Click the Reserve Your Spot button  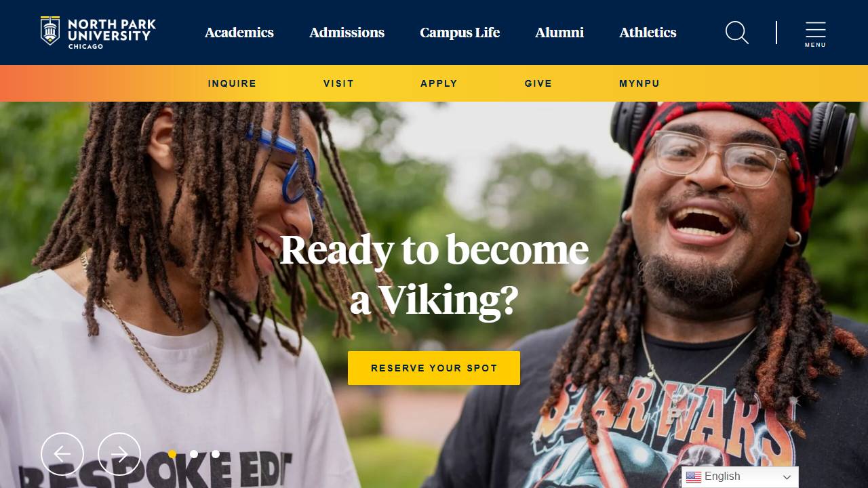click(434, 368)
